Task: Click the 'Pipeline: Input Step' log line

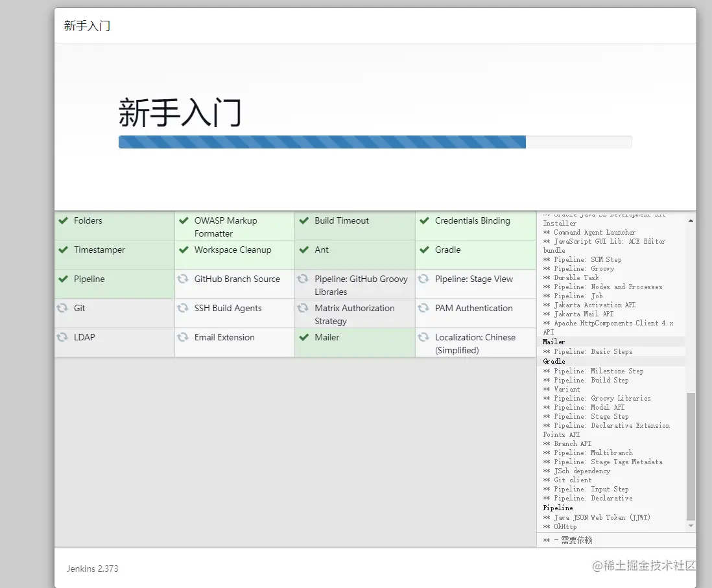Action: 586,489
